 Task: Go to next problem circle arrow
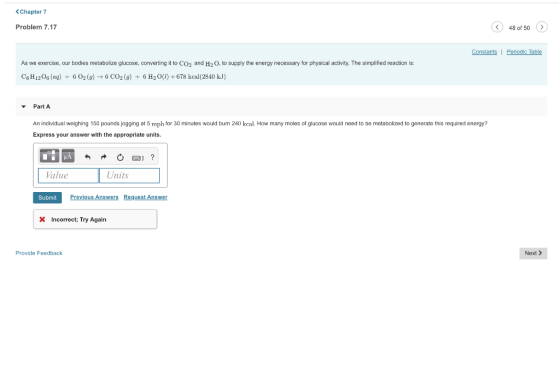pyautogui.click(x=541, y=27)
